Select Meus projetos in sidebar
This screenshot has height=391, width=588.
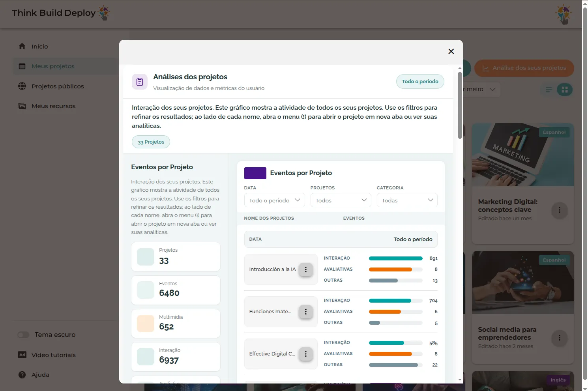(66, 66)
